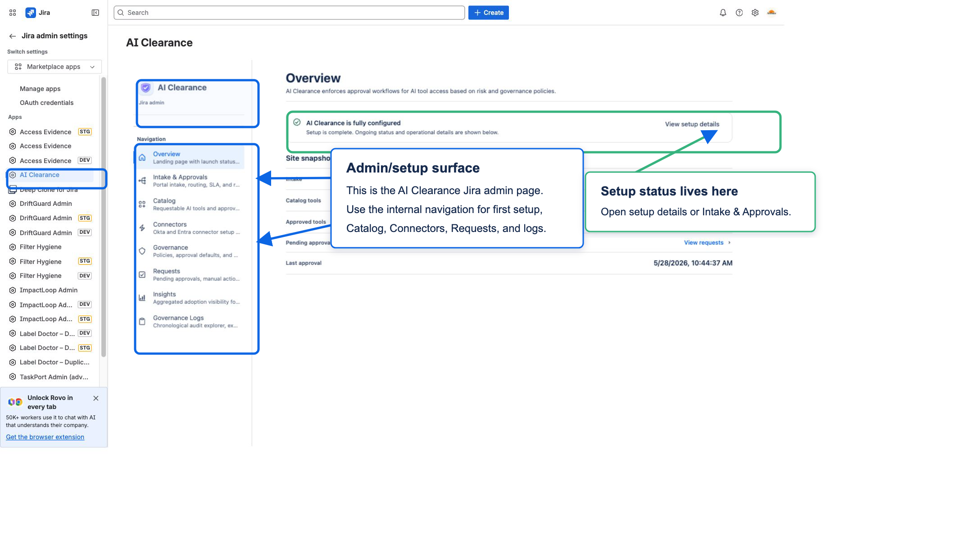Click the Jira logo icon
This screenshot has height=559, width=980.
(x=31, y=13)
